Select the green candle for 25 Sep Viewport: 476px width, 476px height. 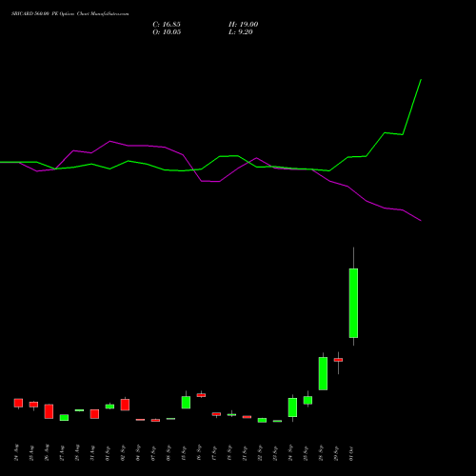coord(307,400)
